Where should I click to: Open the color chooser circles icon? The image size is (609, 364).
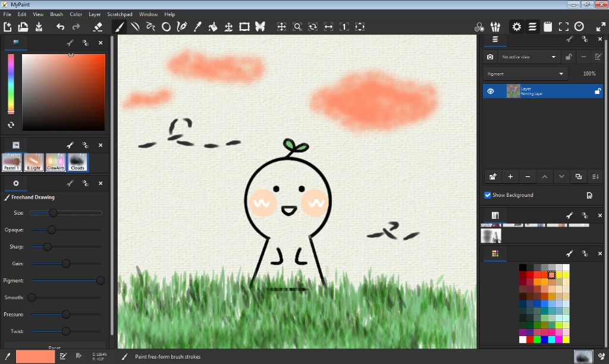[x=479, y=27]
